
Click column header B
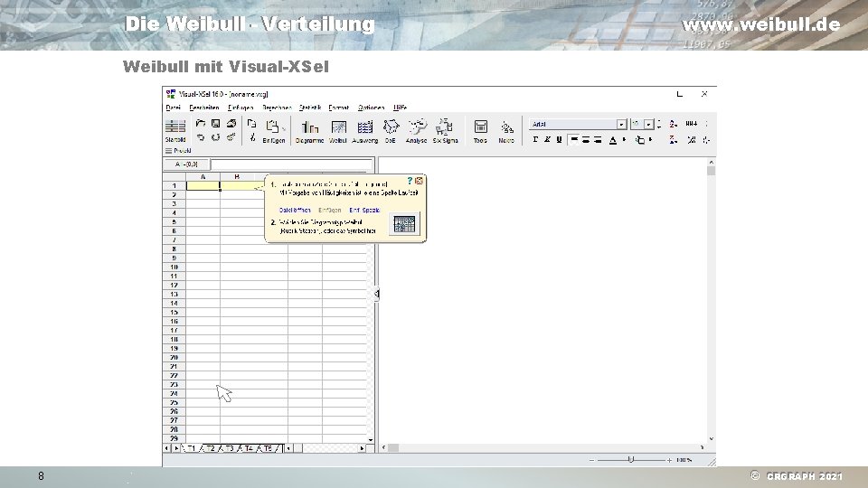tap(237, 177)
